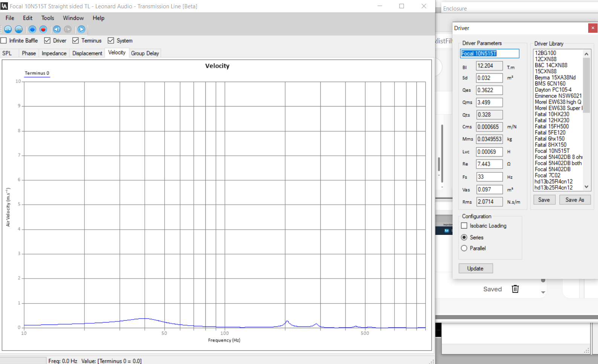Uncheck the System curve checkbox
The width and height of the screenshot is (598, 364).
[111, 41]
